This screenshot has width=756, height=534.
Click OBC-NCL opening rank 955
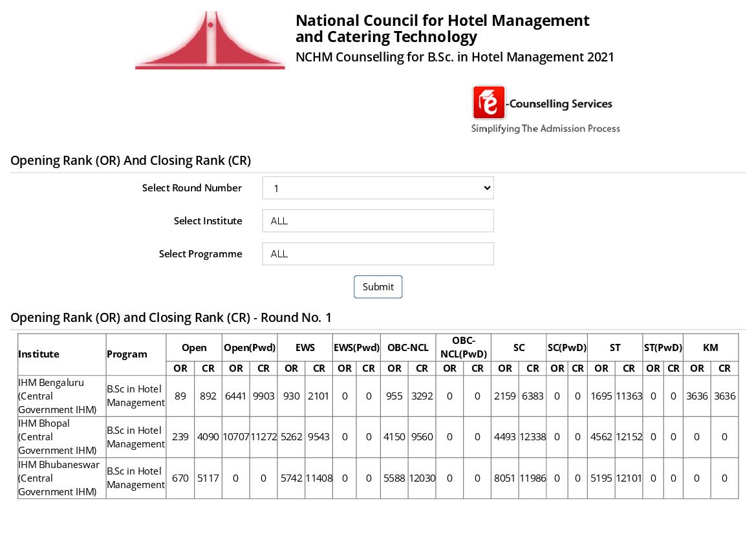(x=394, y=396)
